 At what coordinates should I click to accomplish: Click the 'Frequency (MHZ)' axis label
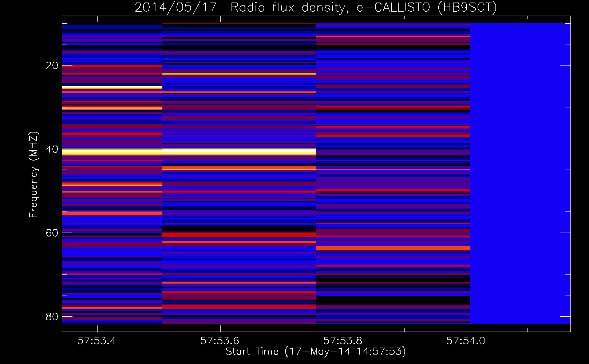pyautogui.click(x=33, y=175)
